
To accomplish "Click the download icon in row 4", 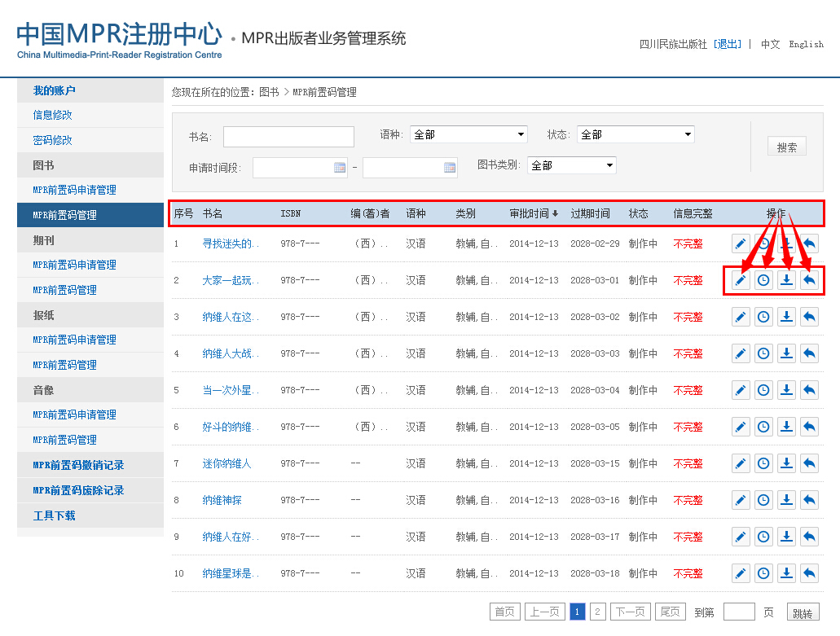I will pyautogui.click(x=786, y=353).
